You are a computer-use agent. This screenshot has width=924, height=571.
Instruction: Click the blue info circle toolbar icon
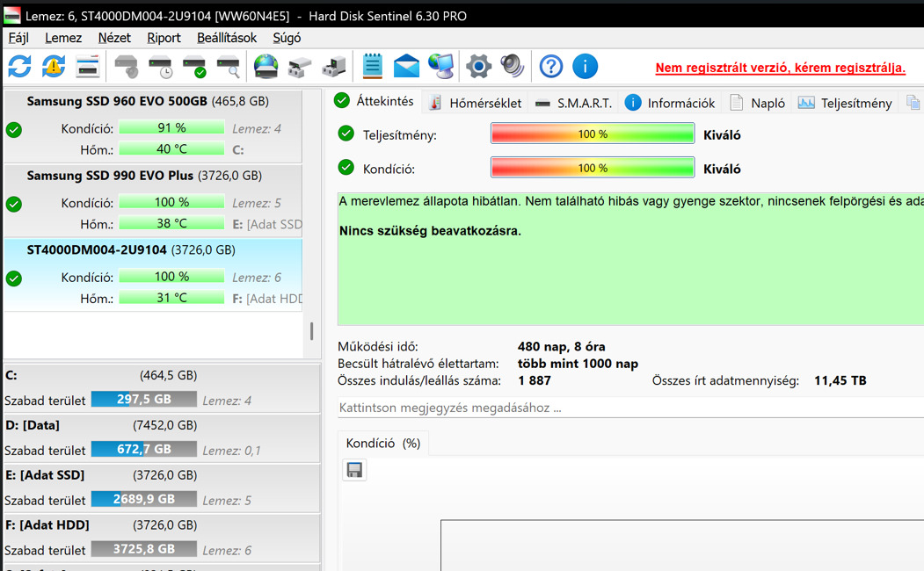586,66
